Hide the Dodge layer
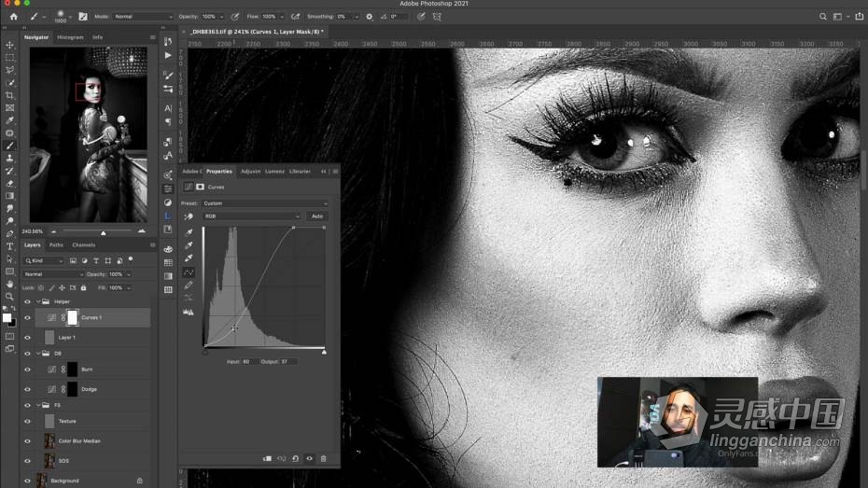The image size is (868, 488). pyautogui.click(x=27, y=389)
